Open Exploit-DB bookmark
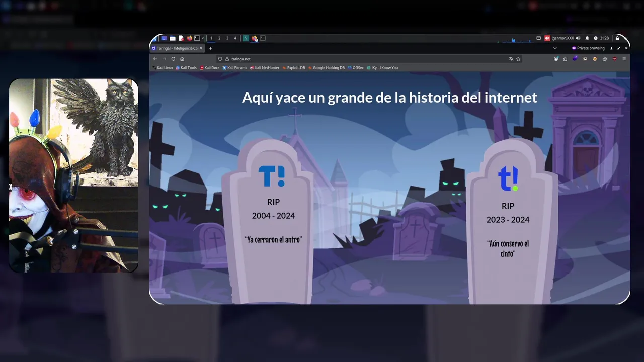 (294, 68)
